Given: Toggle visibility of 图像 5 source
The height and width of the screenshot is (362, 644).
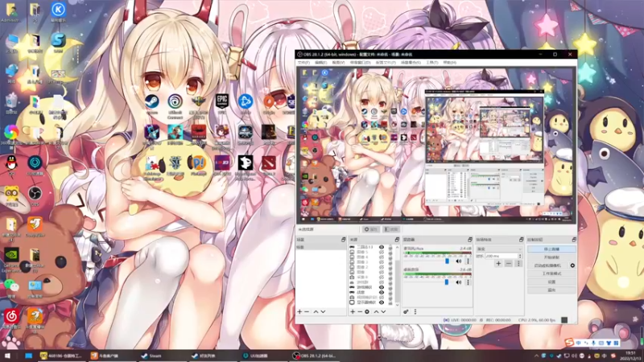Looking at the screenshot, I should pos(382,252).
